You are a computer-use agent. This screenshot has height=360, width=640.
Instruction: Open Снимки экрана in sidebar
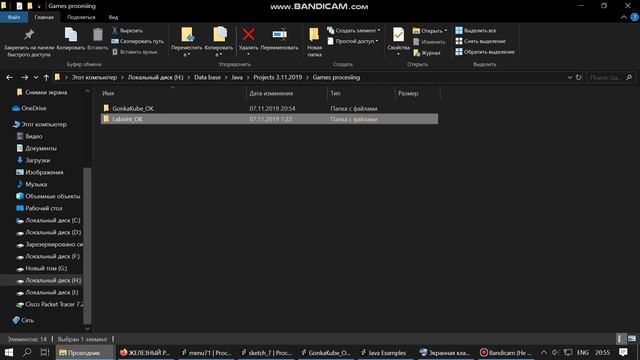pos(42,92)
